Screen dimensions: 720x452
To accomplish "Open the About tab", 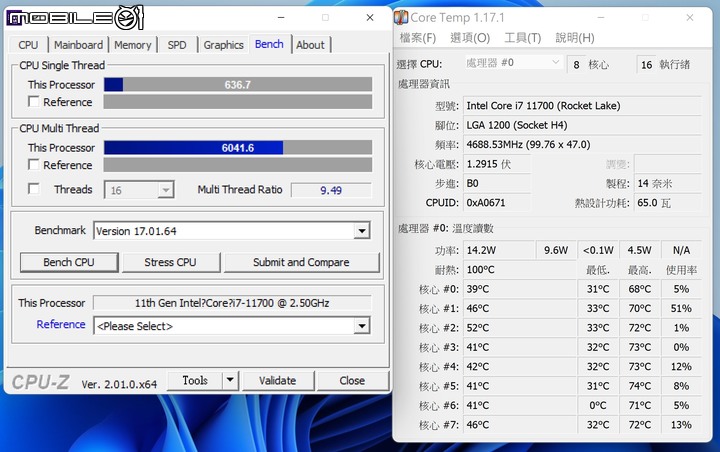I will point(310,45).
